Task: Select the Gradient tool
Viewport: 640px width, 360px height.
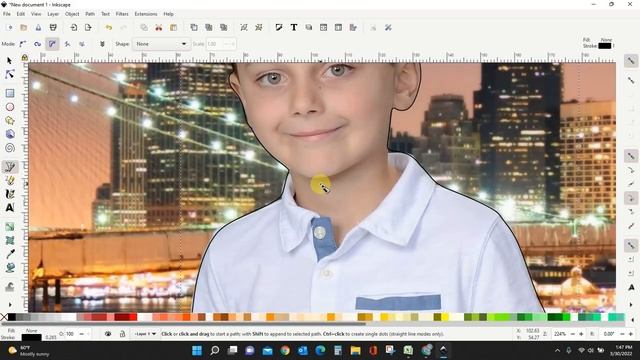Action: (10, 227)
